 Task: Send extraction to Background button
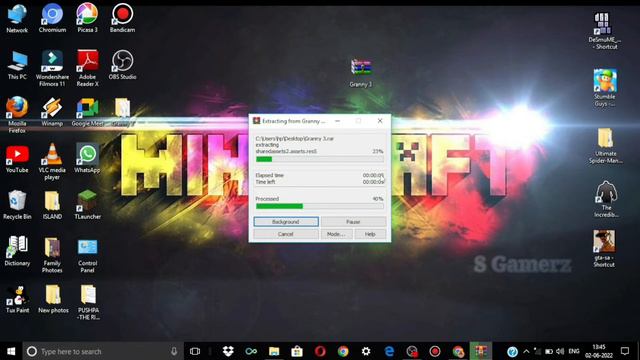[286, 222]
